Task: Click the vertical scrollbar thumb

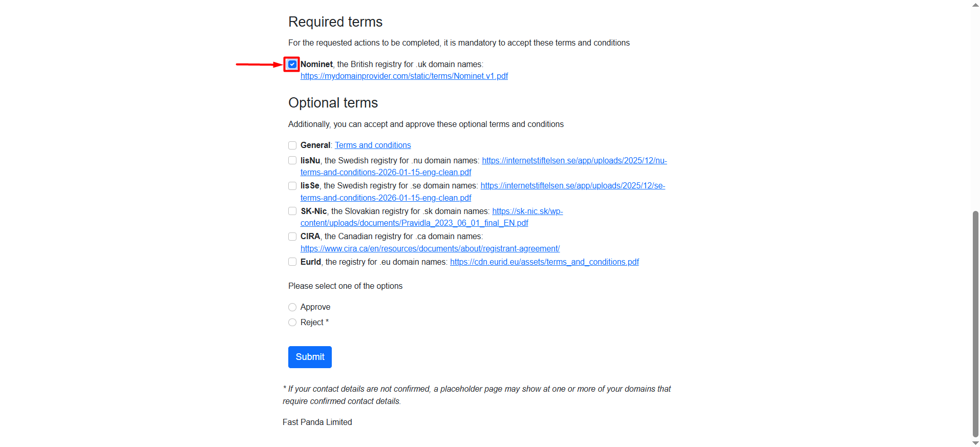Action: [x=975, y=323]
